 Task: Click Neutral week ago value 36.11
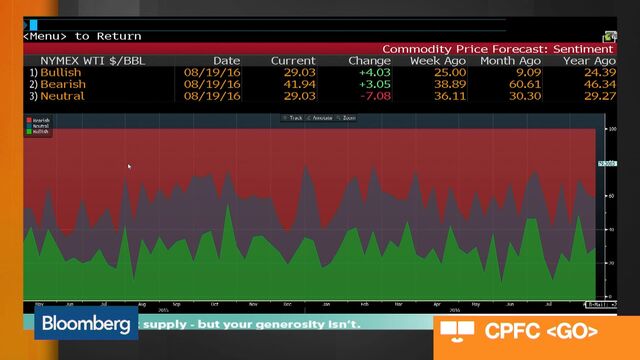(450, 96)
